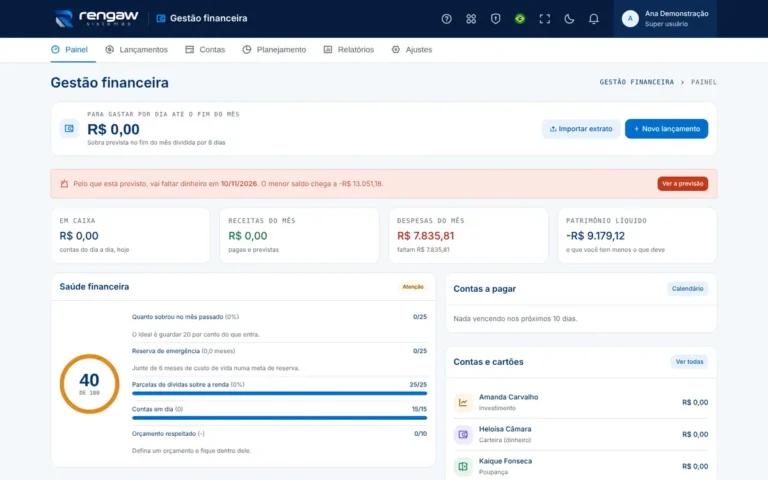
Task: Open the Relatórios tab
Action: point(349,49)
